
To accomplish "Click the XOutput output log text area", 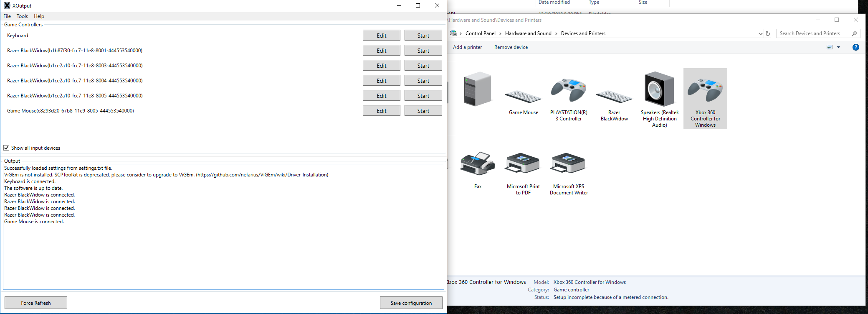I will pos(223,227).
